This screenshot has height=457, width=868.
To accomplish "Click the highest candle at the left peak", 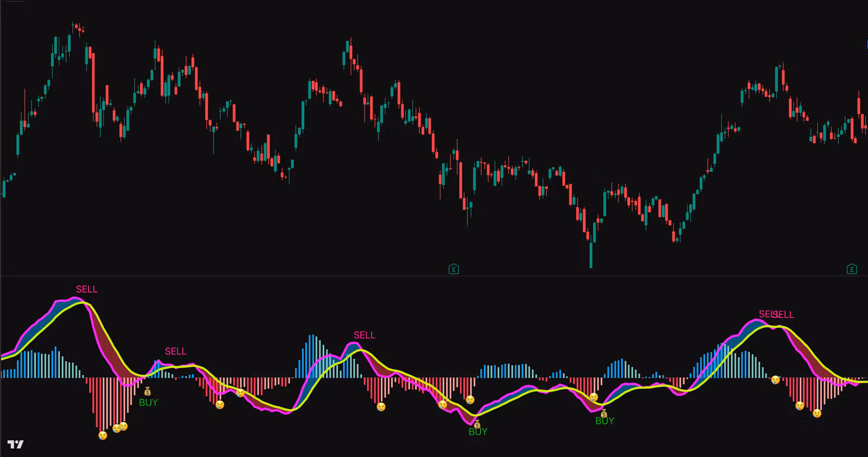I will (74, 26).
